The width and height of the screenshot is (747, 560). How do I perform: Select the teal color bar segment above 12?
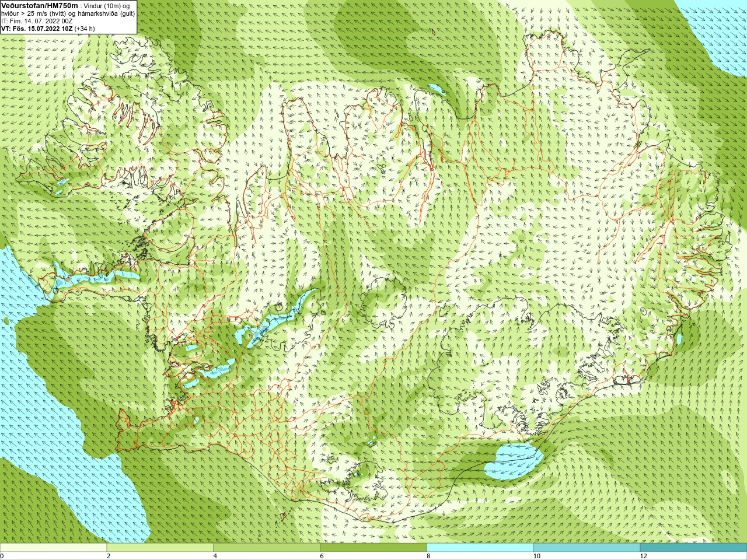point(693,548)
